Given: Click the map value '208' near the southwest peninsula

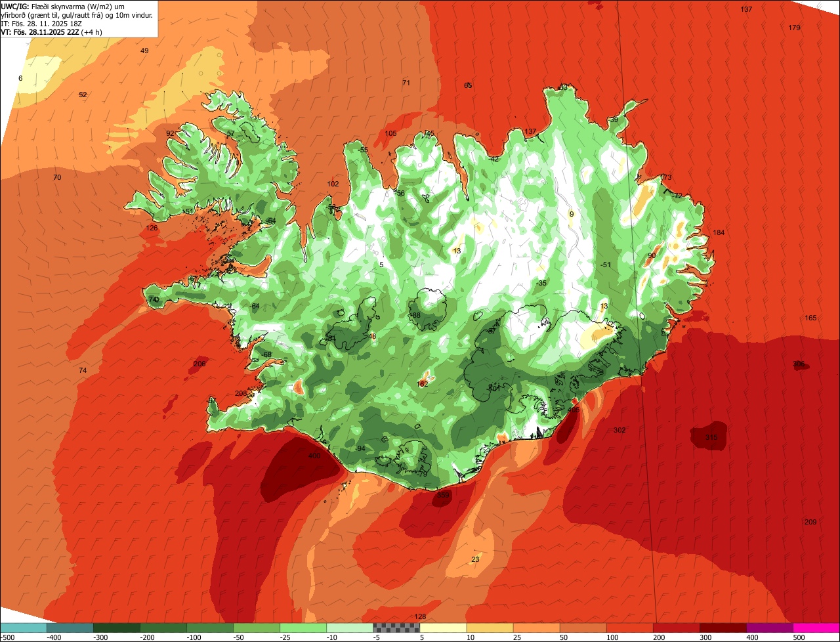Looking at the screenshot, I should coord(241,393).
